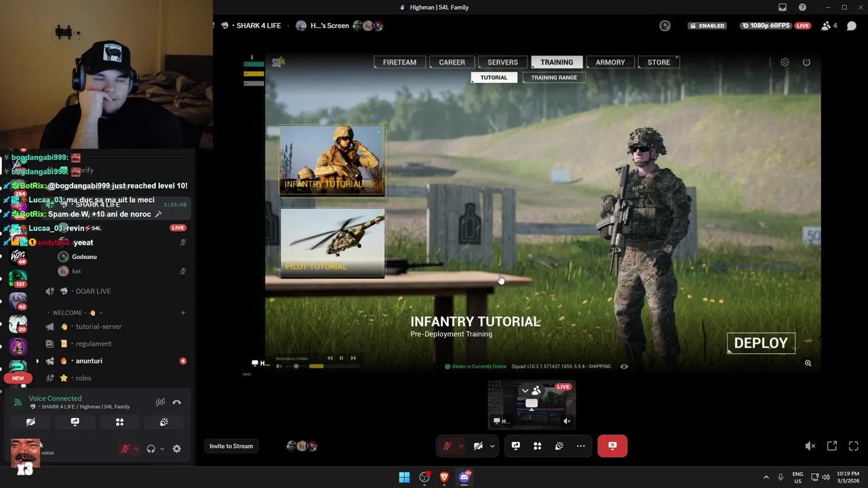Toggle camera in call control bar
868x488 pixels.
pyautogui.click(x=478, y=446)
